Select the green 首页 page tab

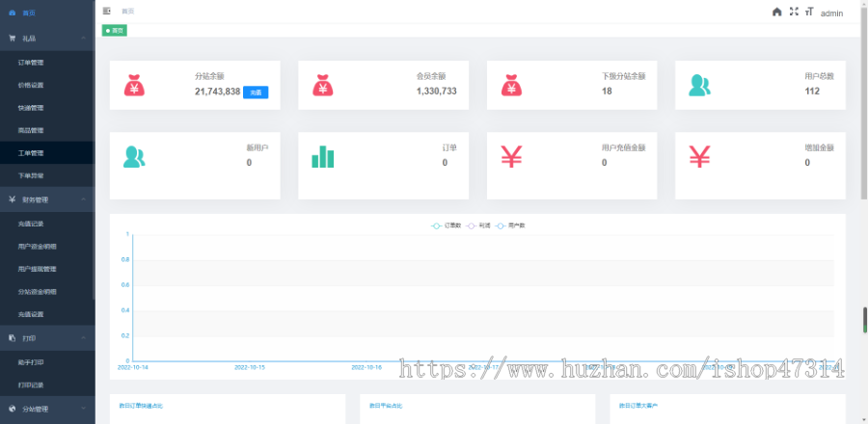115,31
